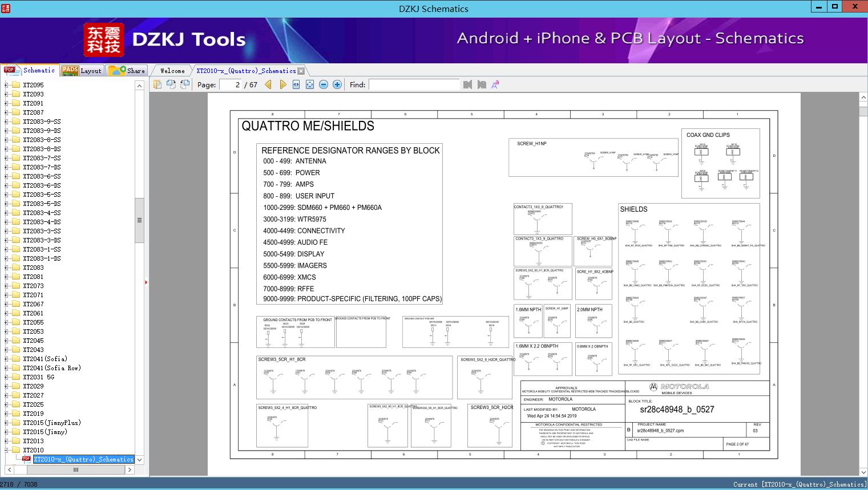This screenshot has width=868, height=490.
Task: Click DZKJ Tools logo banner
Action: [x=166, y=39]
